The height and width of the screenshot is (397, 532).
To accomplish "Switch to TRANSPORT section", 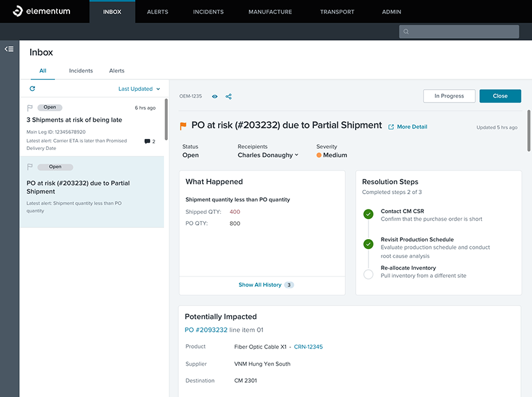I will [x=337, y=12].
